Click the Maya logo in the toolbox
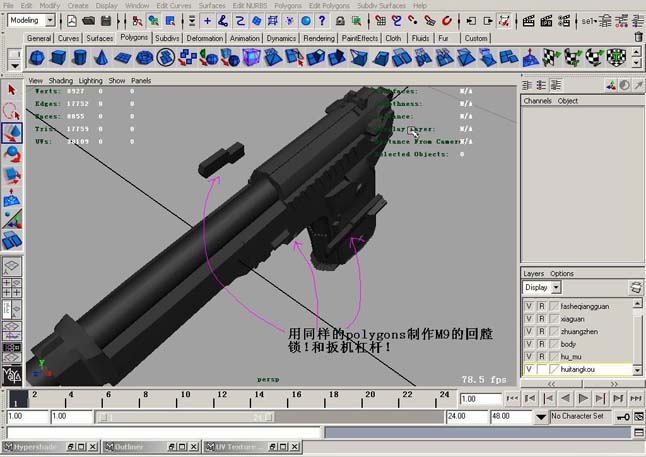646x457 pixels. point(12,375)
